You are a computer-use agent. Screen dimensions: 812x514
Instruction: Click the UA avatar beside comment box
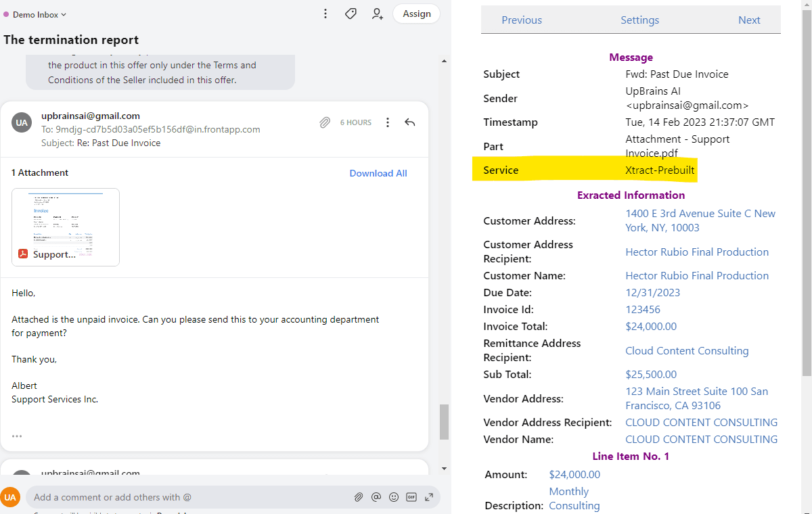point(10,497)
